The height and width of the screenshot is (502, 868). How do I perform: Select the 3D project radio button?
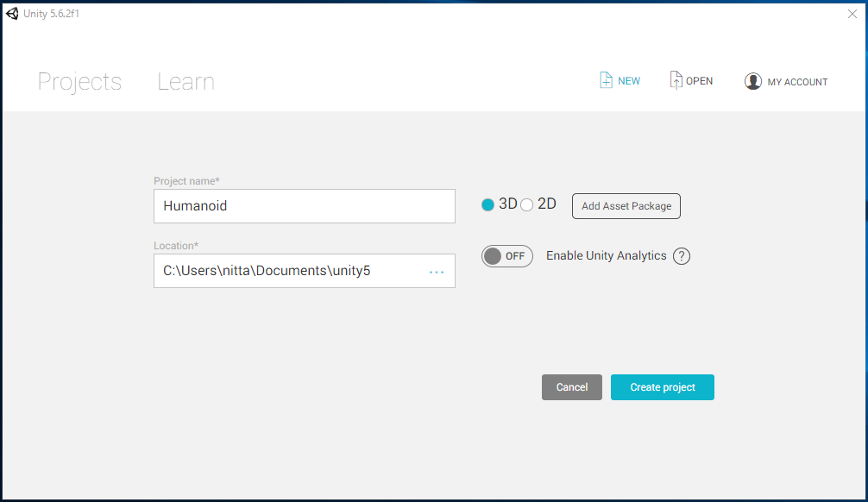click(x=488, y=205)
